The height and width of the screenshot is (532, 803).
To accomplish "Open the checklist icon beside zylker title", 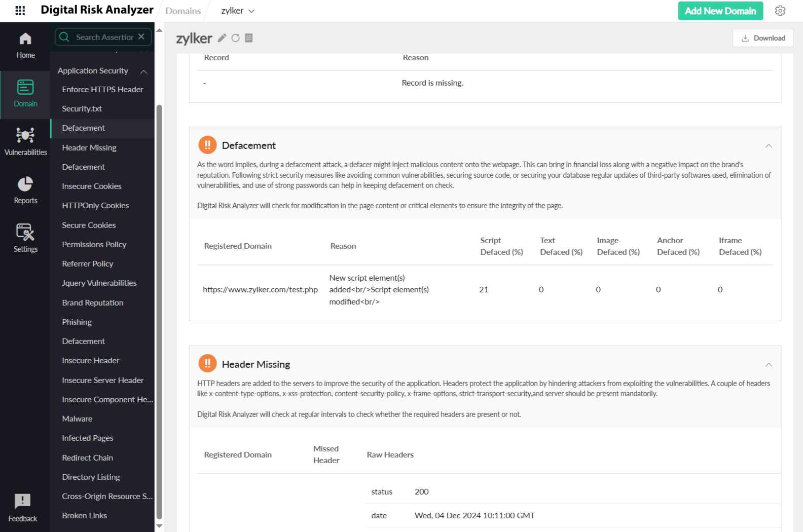I will pos(249,38).
